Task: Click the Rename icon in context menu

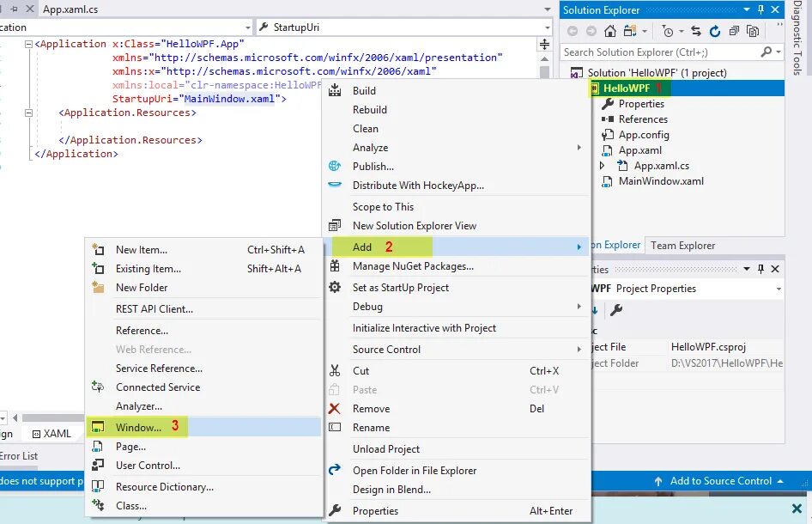Action: (x=335, y=427)
